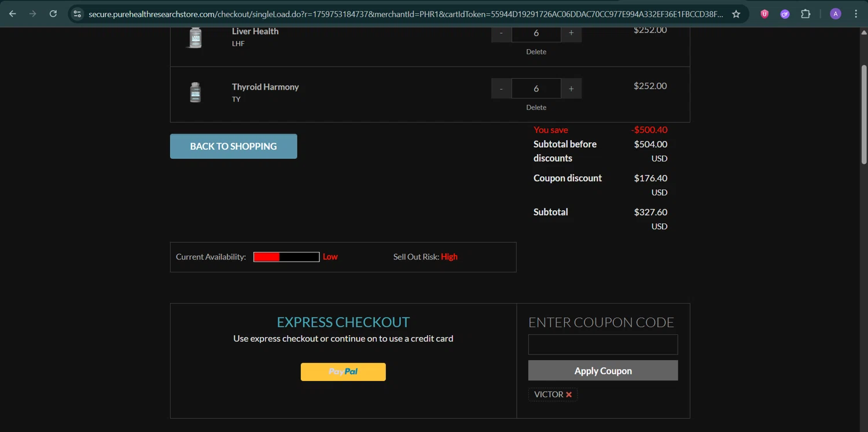Bookmark this page with the star icon

click(736, 14)
